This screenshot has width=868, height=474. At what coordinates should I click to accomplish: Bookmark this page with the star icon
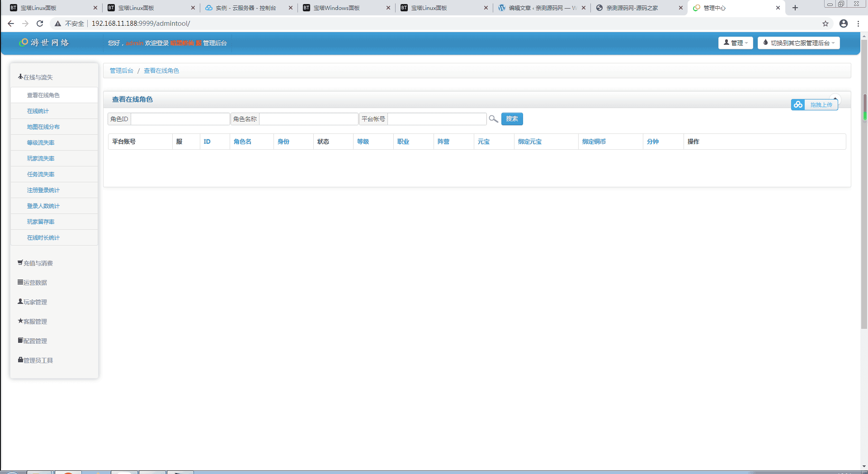coord(826,24)
